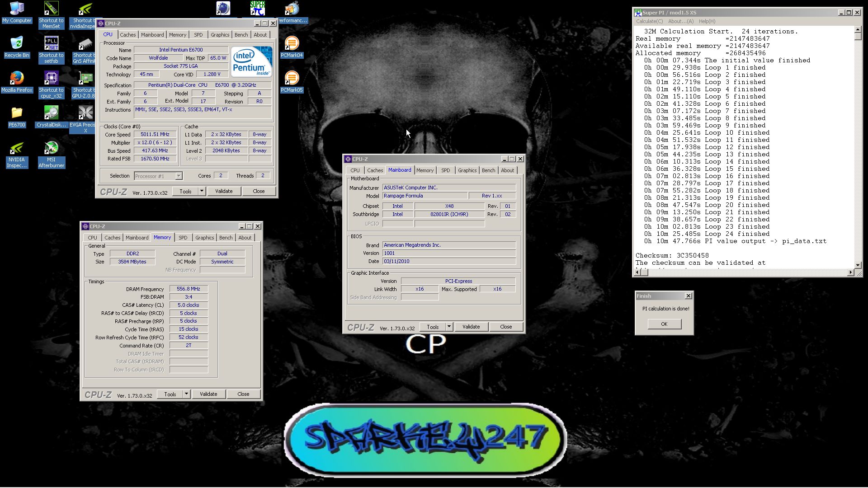The width and height of the screenshot is (868, 488).
Task: Click Super PI vertical scrollbar down arrow
Action: coord(858,265)
